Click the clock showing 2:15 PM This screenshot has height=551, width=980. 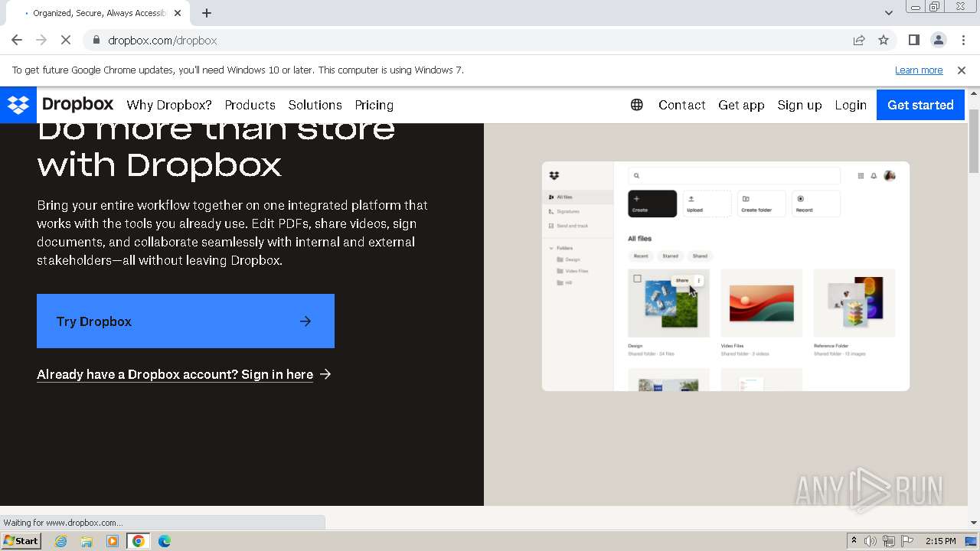(x=940, y=541)
